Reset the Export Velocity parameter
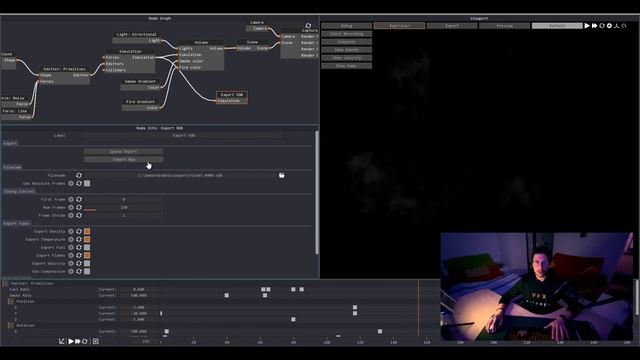 tap(79, 263)
